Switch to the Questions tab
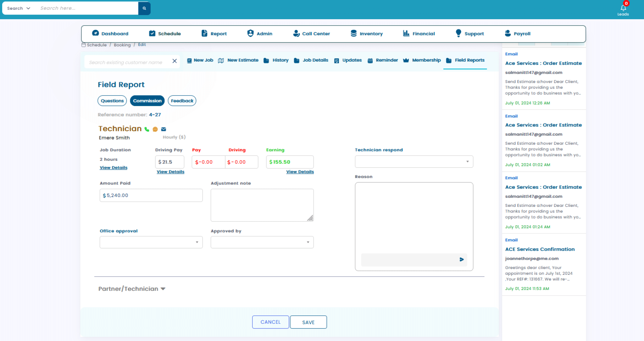 (112, 101)
